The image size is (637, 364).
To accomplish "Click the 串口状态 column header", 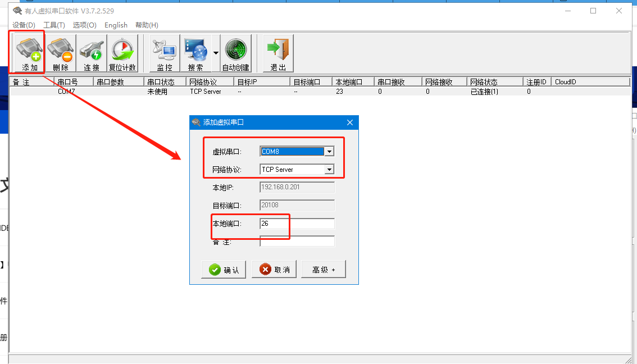I will click(x=165, y=82).
